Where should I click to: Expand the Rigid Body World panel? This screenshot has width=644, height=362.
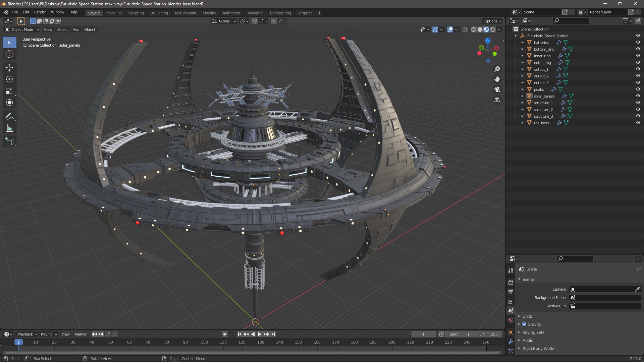pyautogui.click(x=538, y=348)
